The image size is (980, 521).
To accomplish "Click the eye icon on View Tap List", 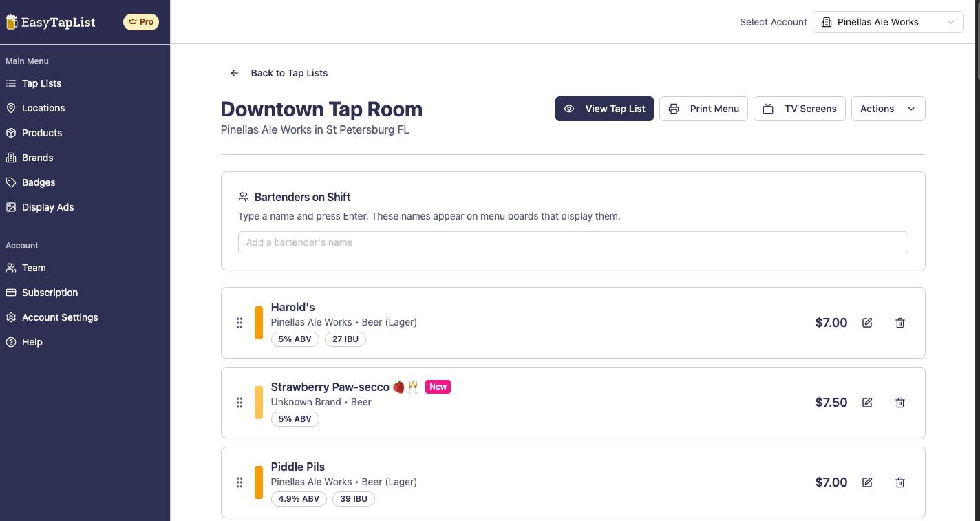I will point(569,109).
